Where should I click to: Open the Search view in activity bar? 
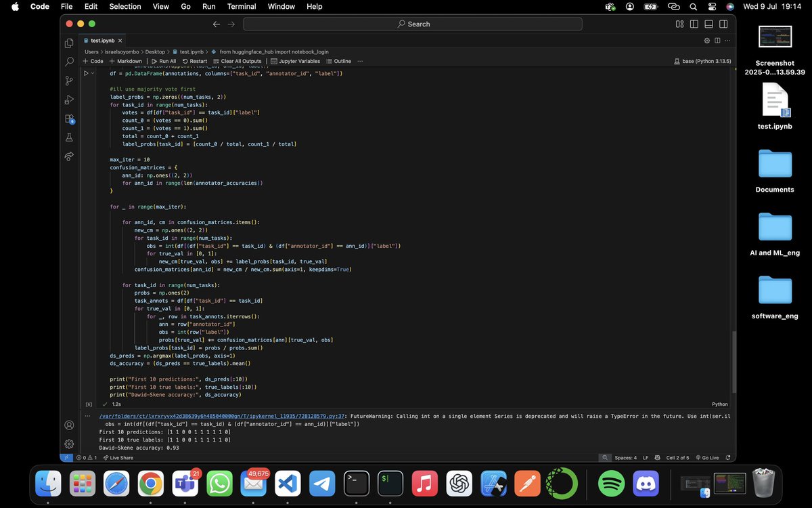[69, 62]
